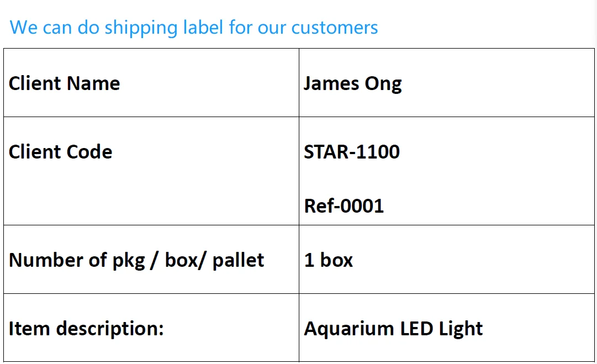Select the "STAR-1100" client code text
This screenshot has height=364, width=597.
(352, 152)
